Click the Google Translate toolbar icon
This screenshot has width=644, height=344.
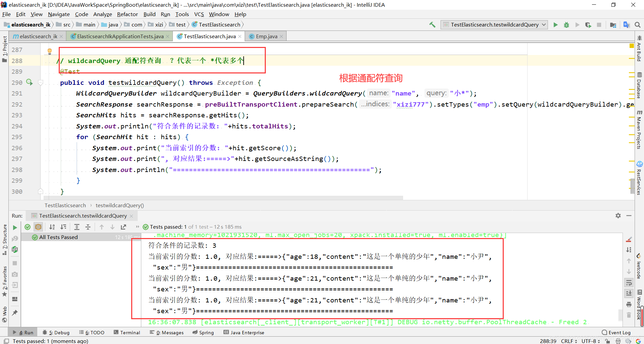[626, 25]
